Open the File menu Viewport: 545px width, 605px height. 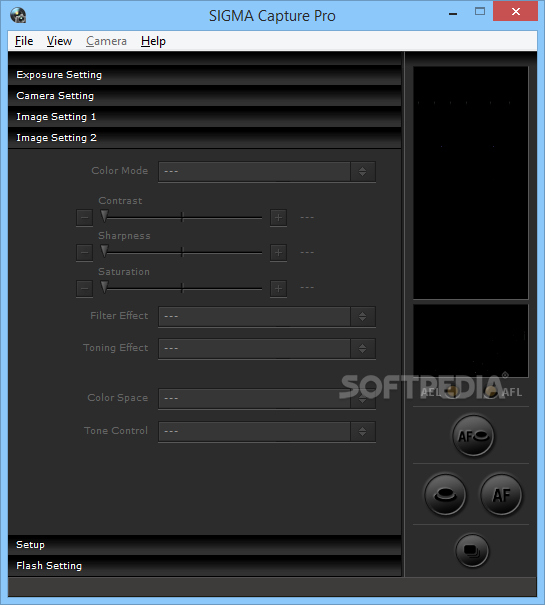click(x=24, y=41)
